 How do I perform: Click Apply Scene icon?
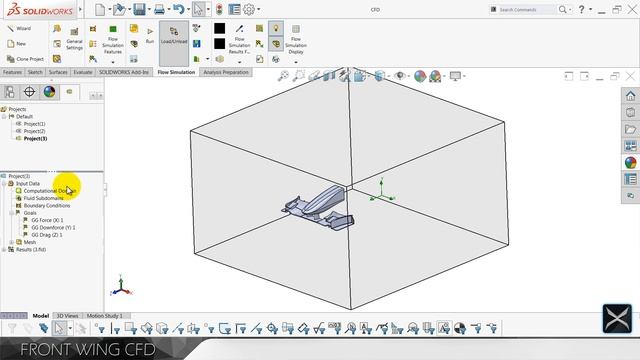pos(435,76)
